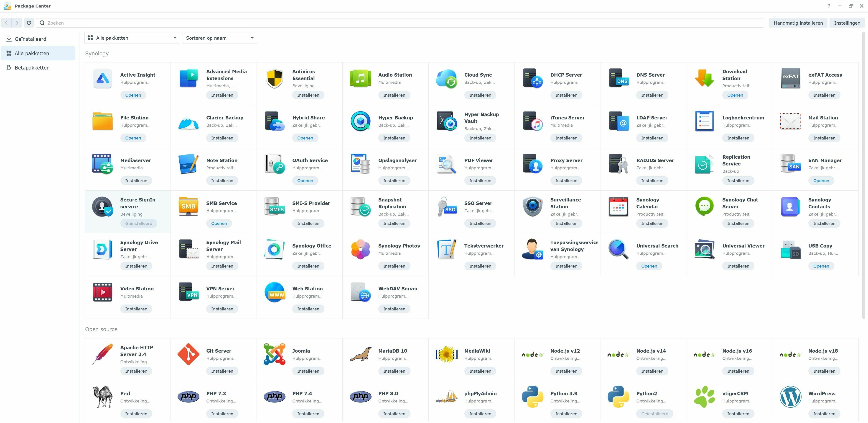
Task: Click the Synology section heading
Action: (x=97, y=54)
